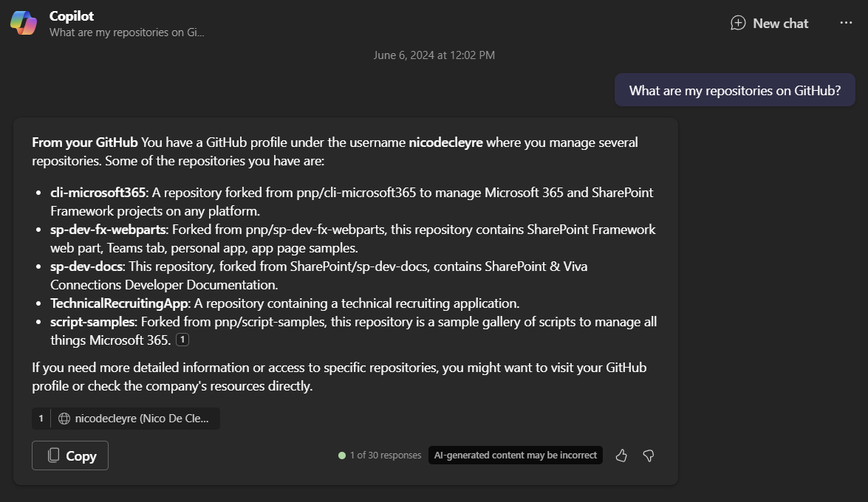Like the response with thumbs up

621,455
